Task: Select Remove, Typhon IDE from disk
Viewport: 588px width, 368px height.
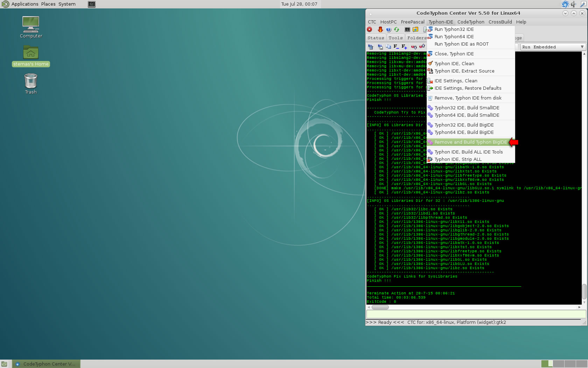Action: (x=471, y=98)
